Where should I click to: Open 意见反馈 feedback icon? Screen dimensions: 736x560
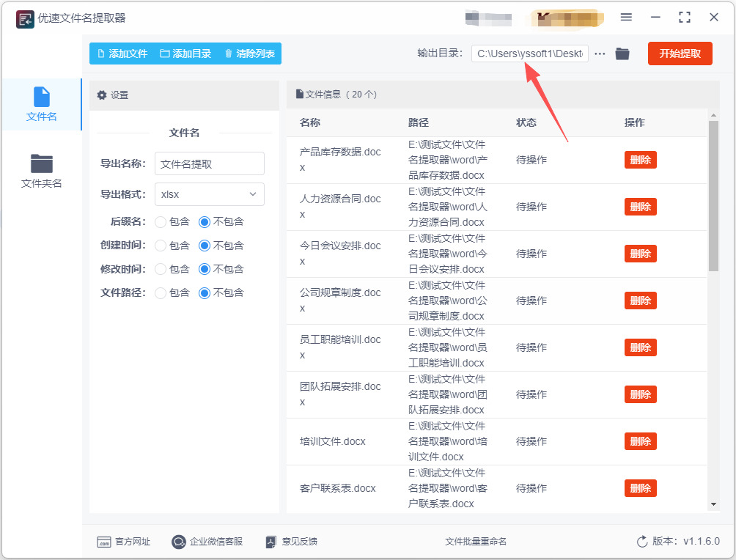coord(271,542)
